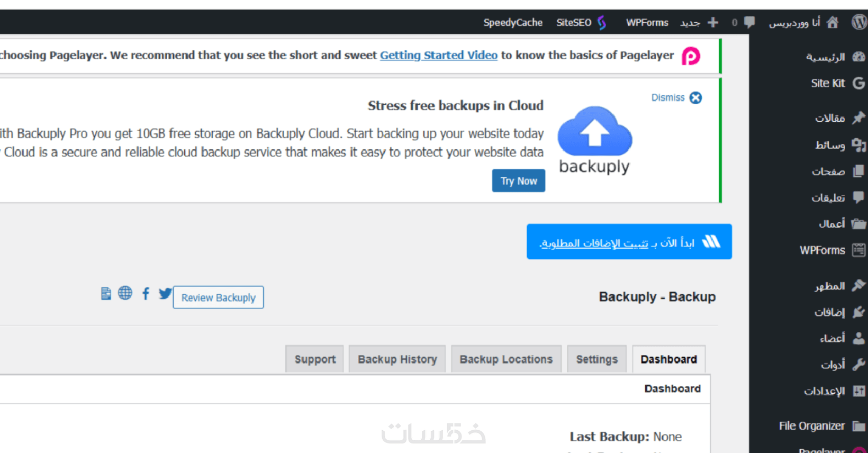Open comments bubble in admin bar
The height and width of the screenshot is (453, 868).
pyautogui.click(x=749, y=22)
